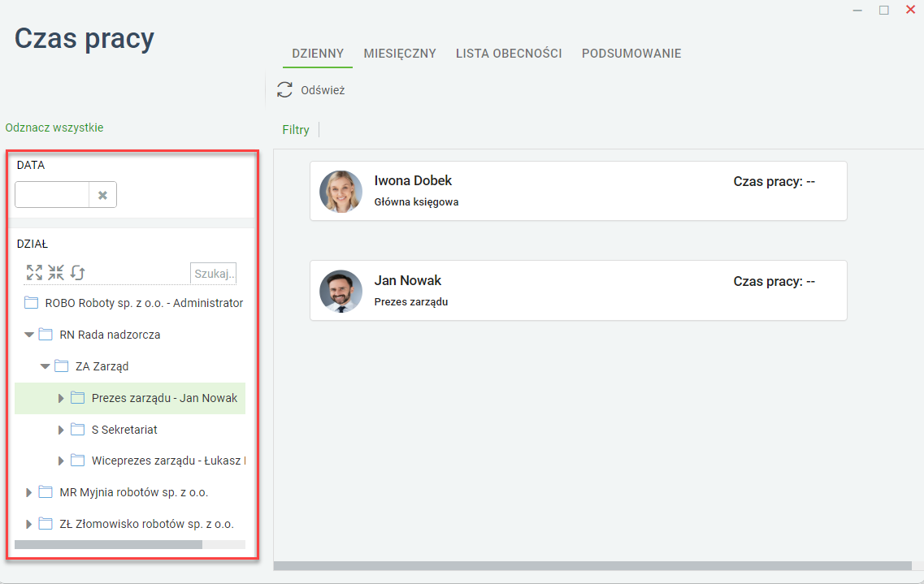Viewport: 924px width, 584px height.
Task: Click the Główna księgowa job title
Action: [x=416, y=202]
